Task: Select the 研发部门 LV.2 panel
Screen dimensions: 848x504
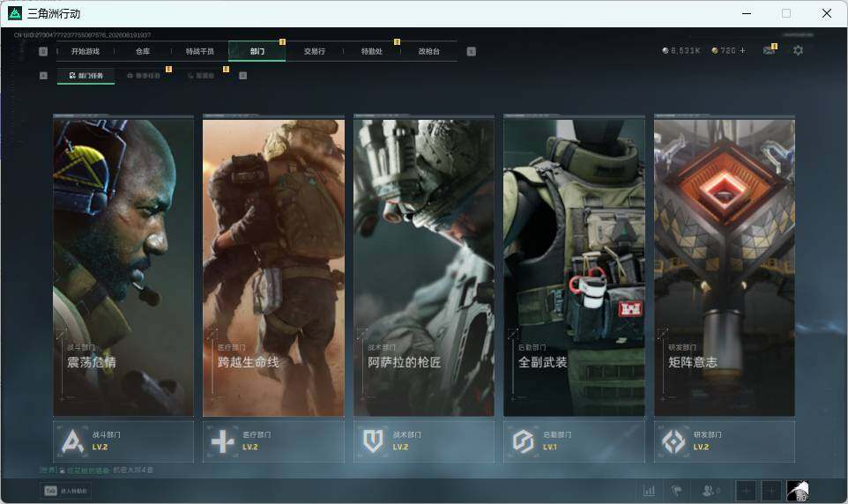Action: 725,441
